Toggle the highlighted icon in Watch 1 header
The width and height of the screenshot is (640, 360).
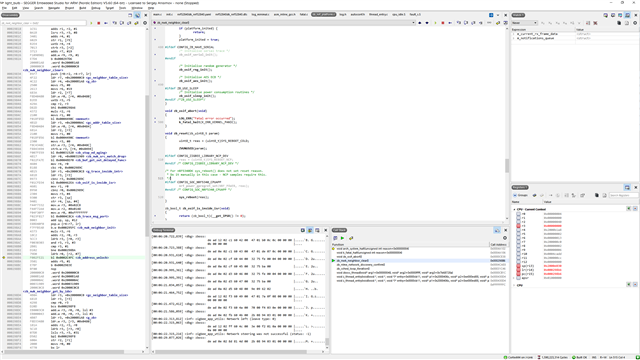[x=627, y=15]
